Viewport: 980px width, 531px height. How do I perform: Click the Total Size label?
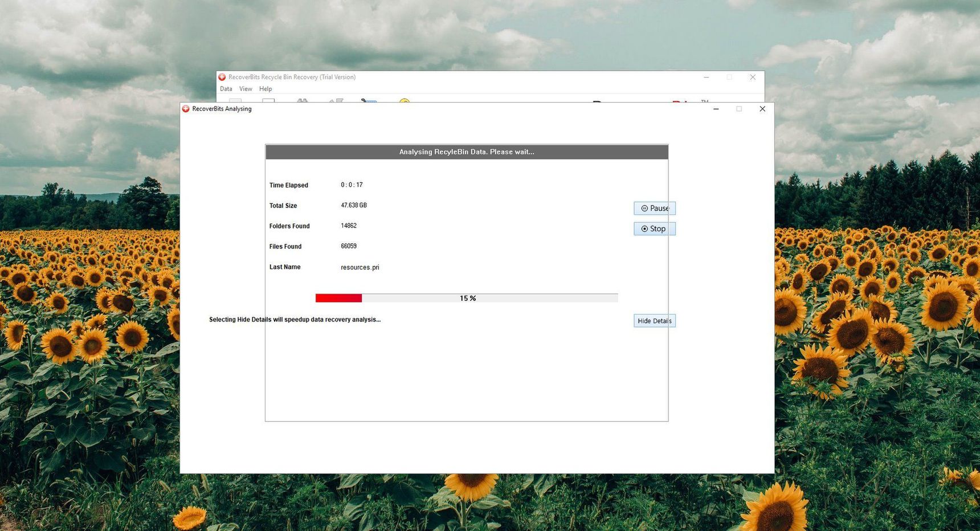coord(283,206)
